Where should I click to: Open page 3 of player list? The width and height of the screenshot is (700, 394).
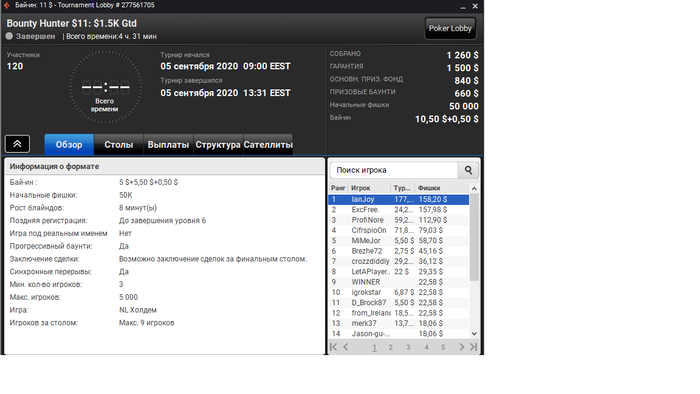[x=408, y=347]
